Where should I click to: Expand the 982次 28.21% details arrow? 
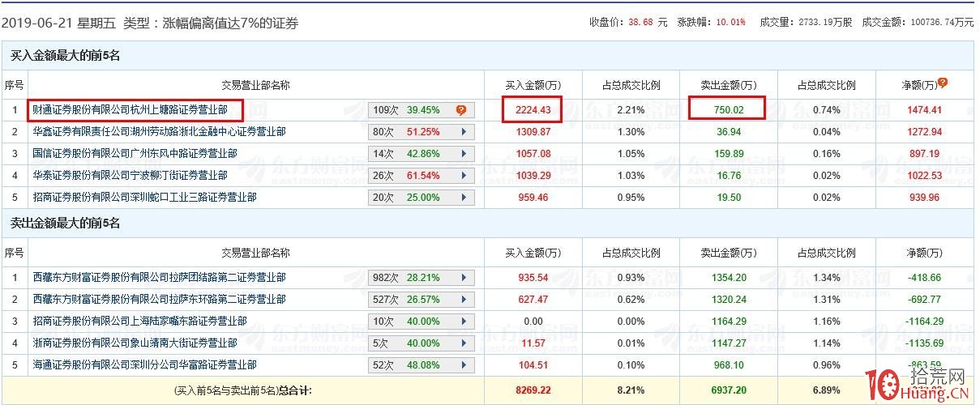[464, 278]
